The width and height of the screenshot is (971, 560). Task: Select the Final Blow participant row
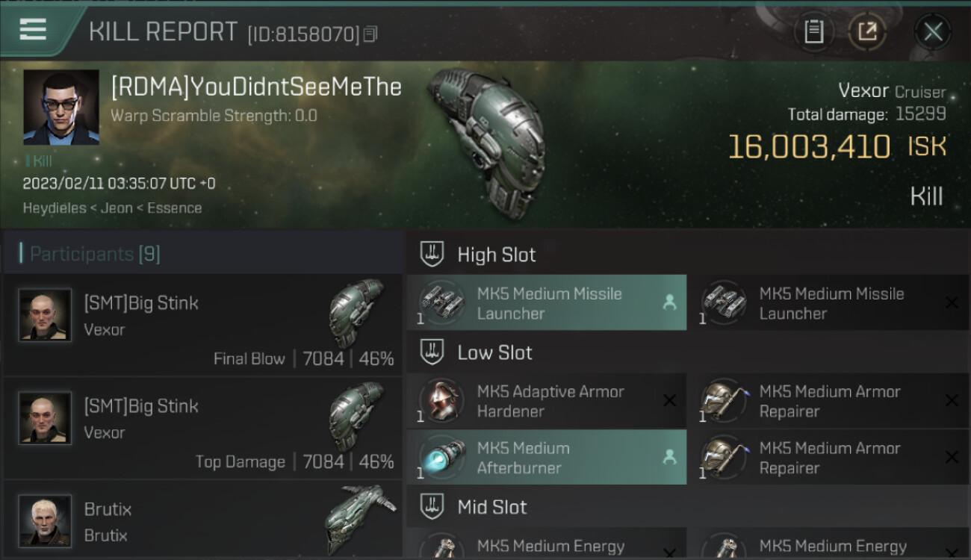(x=203, y=325)
